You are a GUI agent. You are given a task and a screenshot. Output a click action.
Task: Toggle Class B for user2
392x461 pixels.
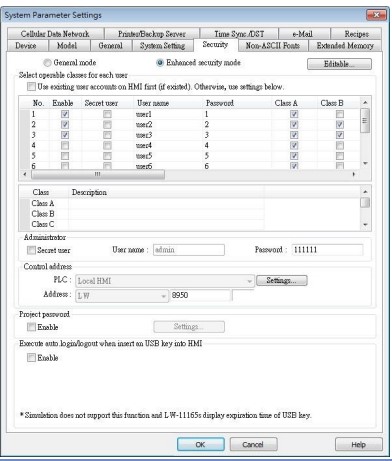[340, 125]
